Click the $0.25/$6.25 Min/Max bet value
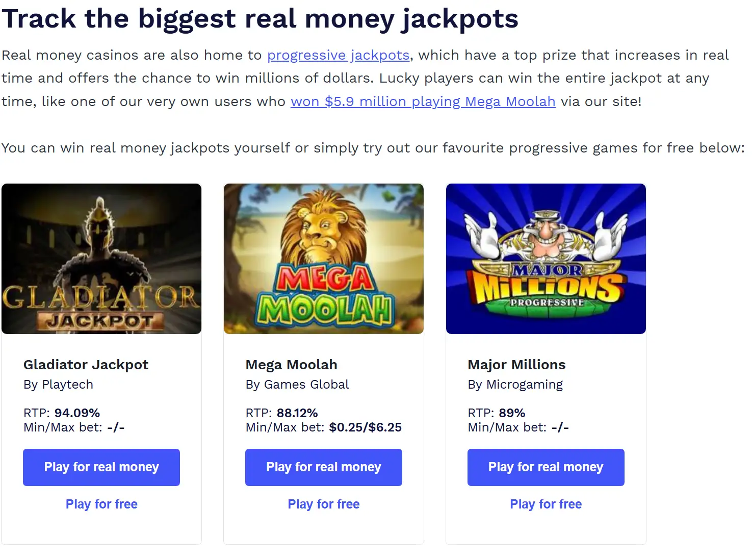The image size is (752, 560). (365, 427)
